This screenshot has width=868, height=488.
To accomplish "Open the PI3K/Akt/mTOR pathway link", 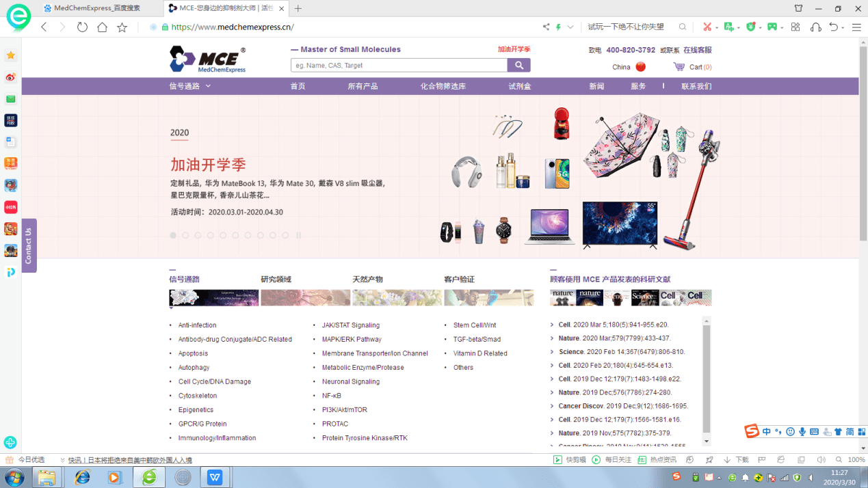I will click(x=345, y=410).
